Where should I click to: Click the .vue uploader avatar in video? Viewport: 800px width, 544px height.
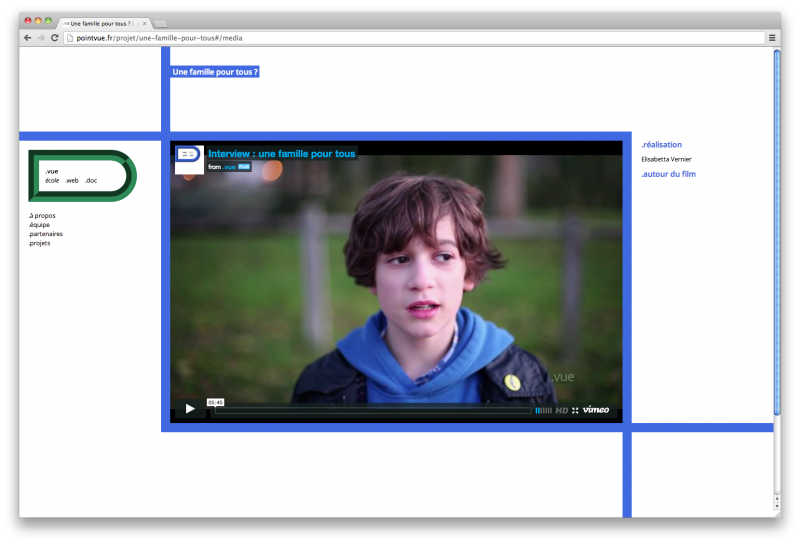click(x=189, y=160)
